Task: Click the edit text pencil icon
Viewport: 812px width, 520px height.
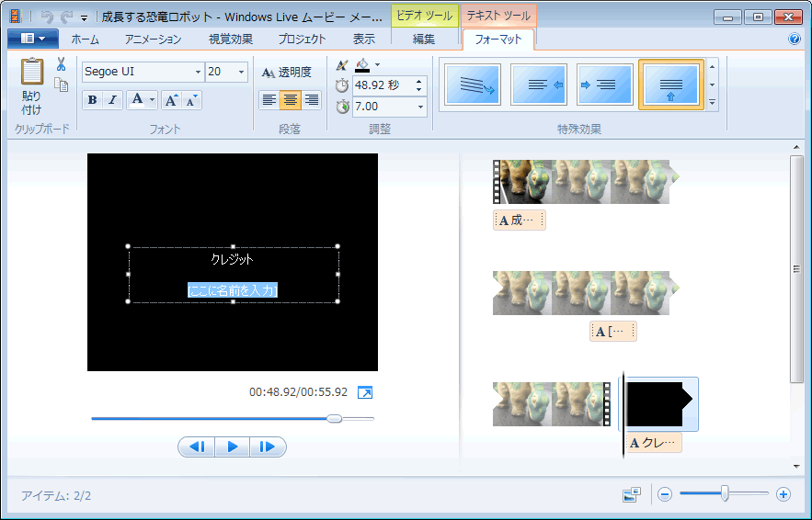Action: [x=342, y=64]
